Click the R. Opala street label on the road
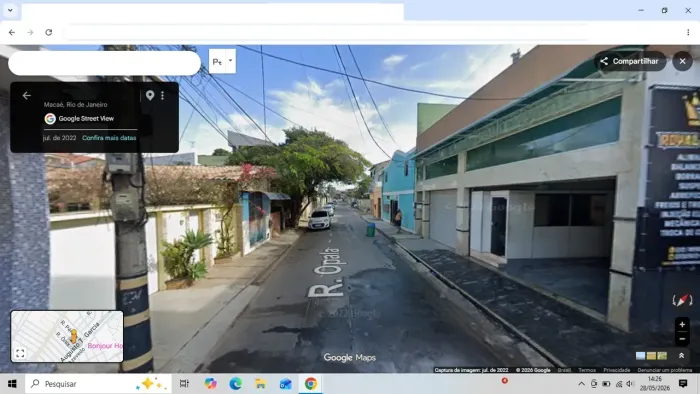Screen dimensions: 700x394 327,272
